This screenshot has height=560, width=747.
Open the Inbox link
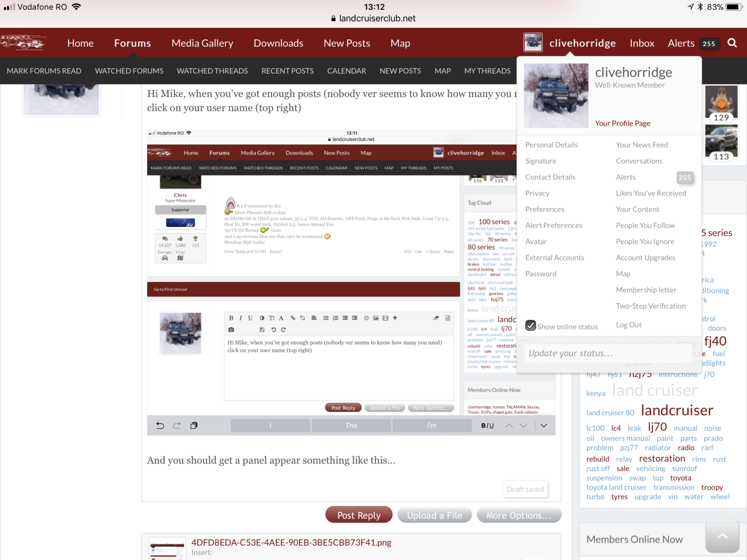point(642,43)
